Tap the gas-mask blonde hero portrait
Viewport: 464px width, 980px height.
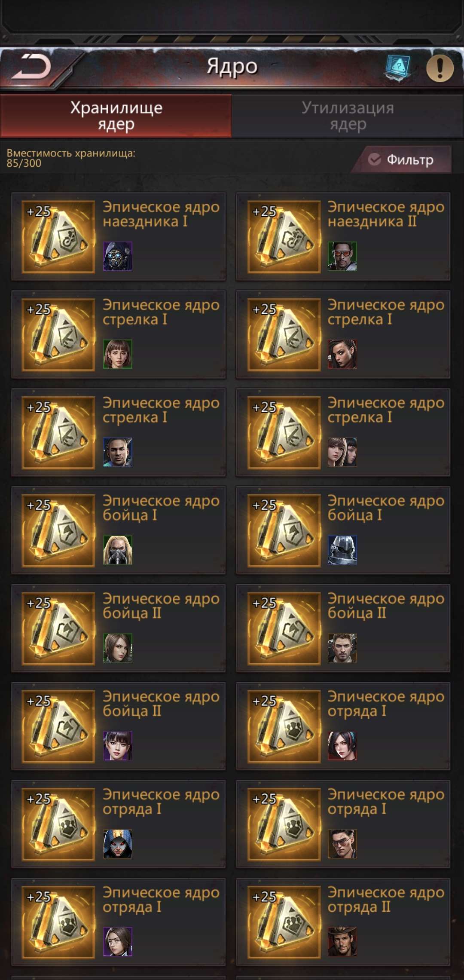pyautogui.click(x=118, y=550)
